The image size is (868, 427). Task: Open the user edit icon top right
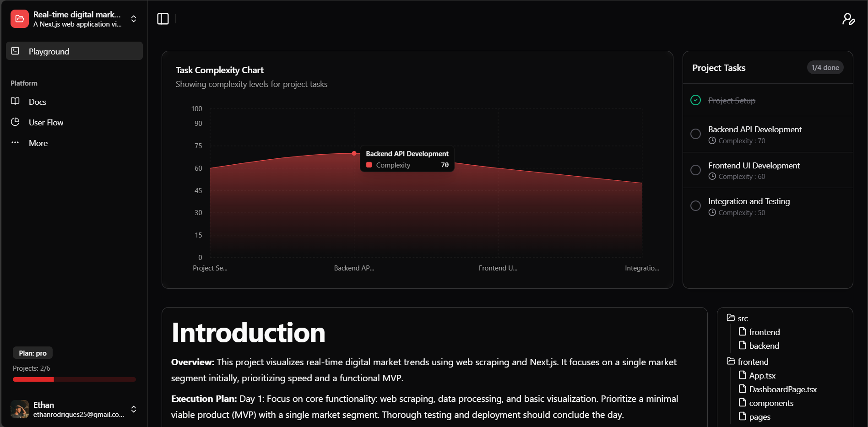pos(848,19)
